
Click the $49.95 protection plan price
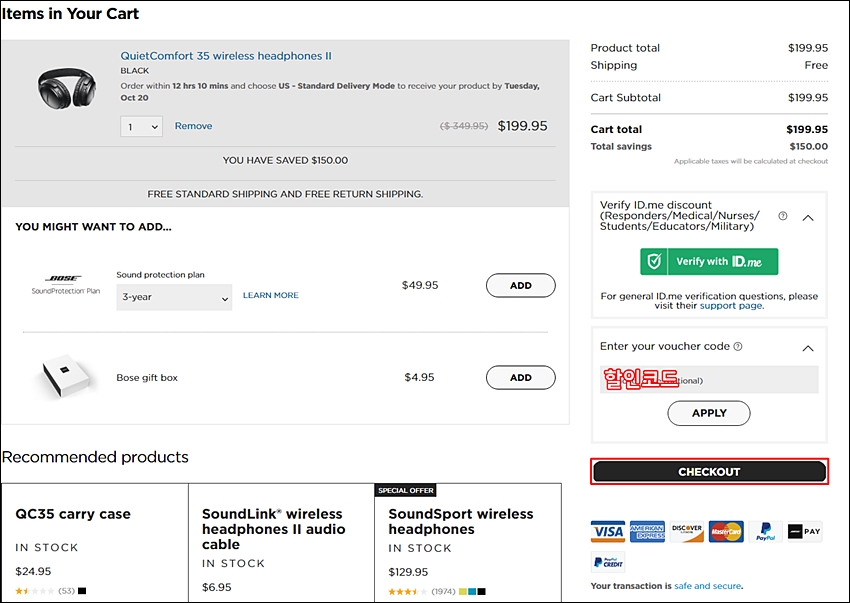tap(420, 285)
